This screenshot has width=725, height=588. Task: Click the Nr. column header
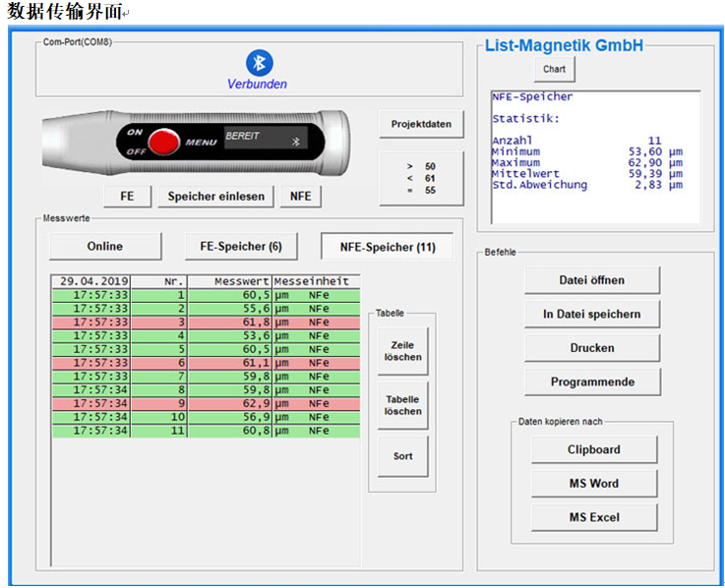159,281
